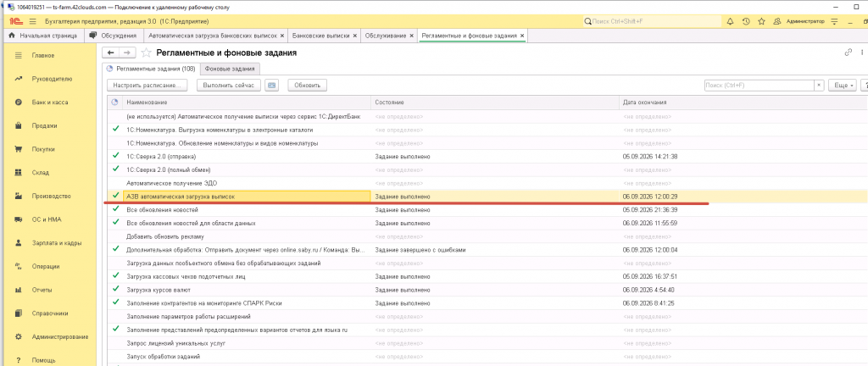Clear the list search field
The image size is (868, 366).
819,86
